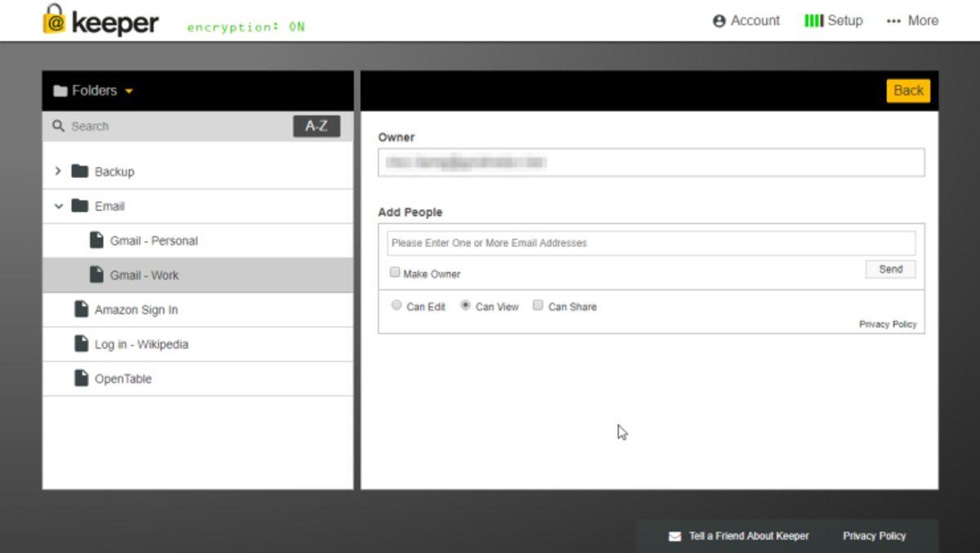The height and width of the screenshot is (553, 980).
Task: Enable the Make Owner checkbox
Action: pyautogui.click(x=395, y=273)
